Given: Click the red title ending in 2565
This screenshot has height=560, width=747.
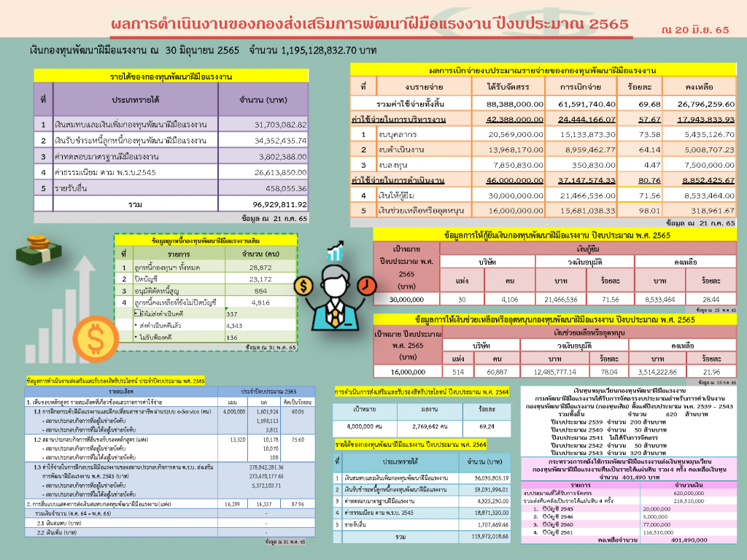Looking at the screenshot, I should [x=370, y=24].
